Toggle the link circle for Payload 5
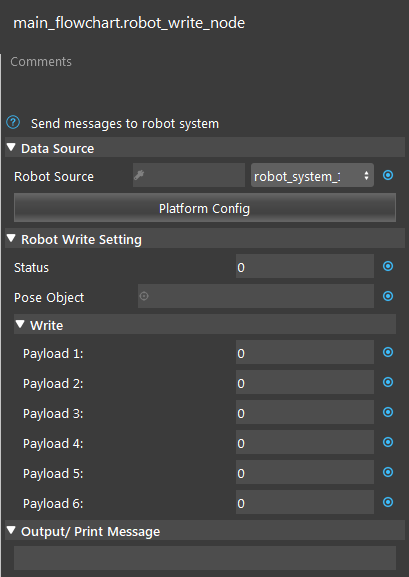 tap(388, 472)
